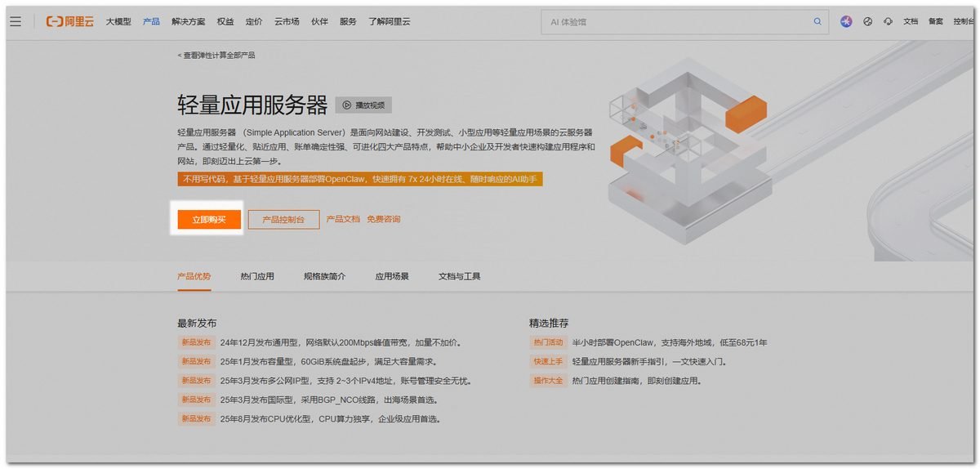Open the 轻量应用服务器新手指引 recommendation
This screenshot has width=980, height=469.
pos(649,361)
